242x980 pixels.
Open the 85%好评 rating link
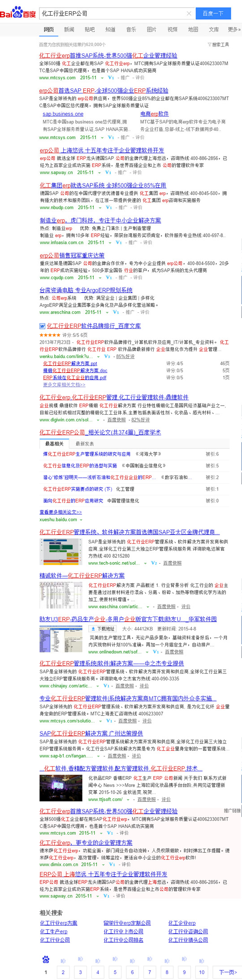pos(125,356)
